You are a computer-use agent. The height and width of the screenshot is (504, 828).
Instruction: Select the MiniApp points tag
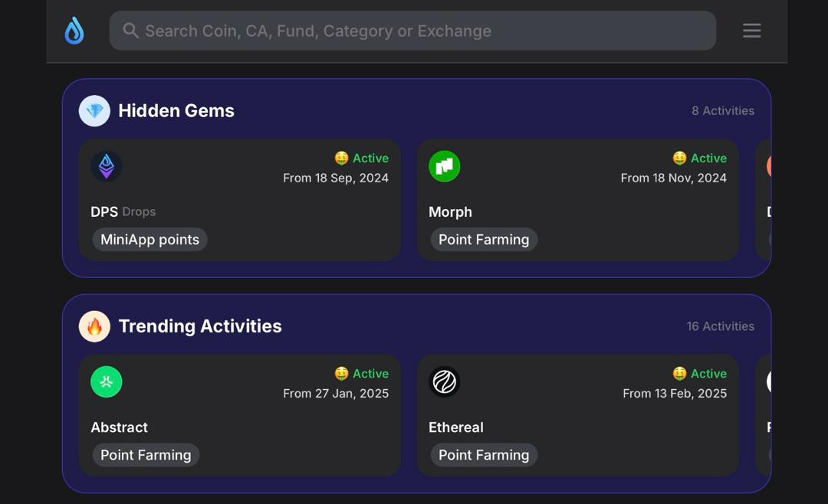149,240
